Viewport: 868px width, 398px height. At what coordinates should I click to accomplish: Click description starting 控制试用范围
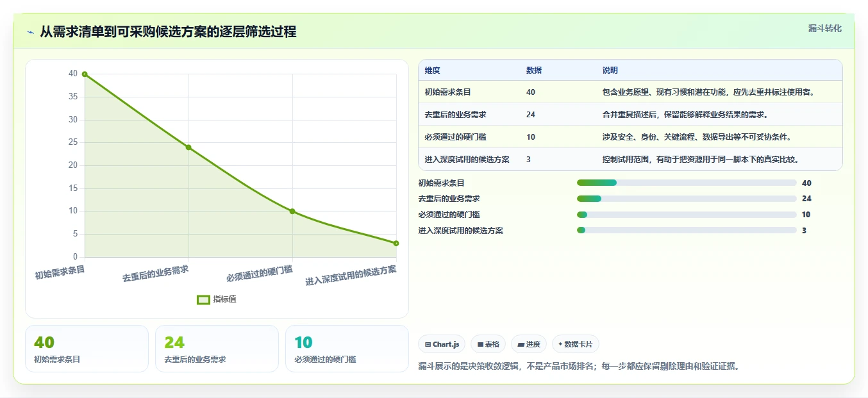pos(701,160)
